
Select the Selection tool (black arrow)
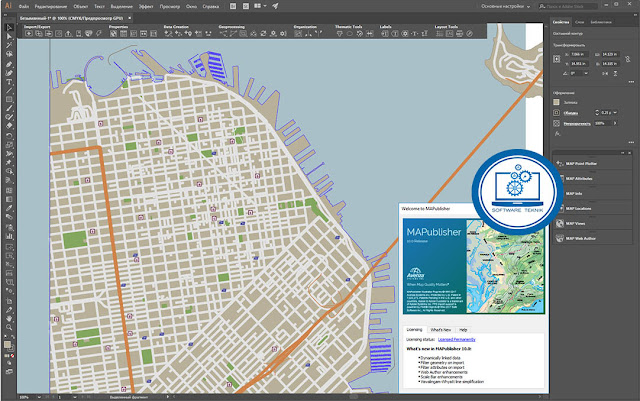pyautogui.click(x=9, y=28)
